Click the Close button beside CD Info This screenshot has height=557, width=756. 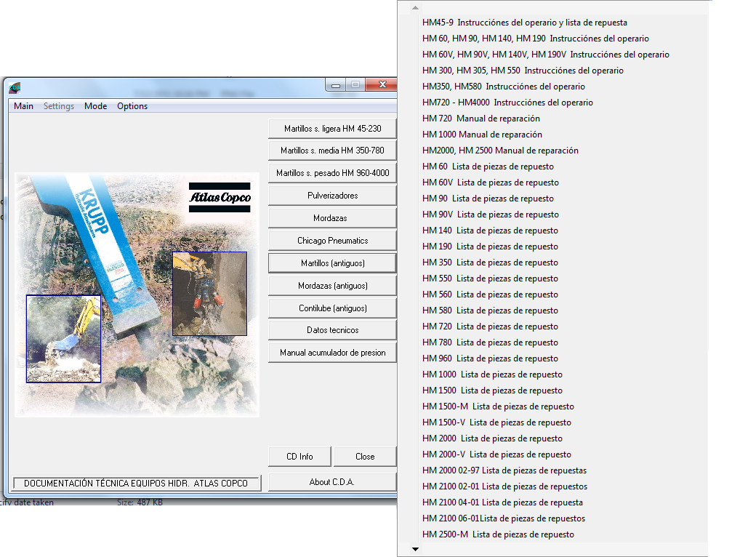[x=365, y=457]
